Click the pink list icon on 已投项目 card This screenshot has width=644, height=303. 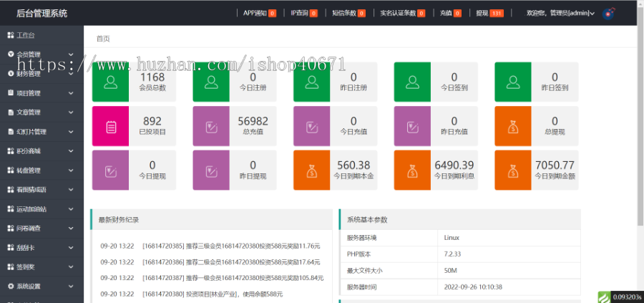point(110,127)
